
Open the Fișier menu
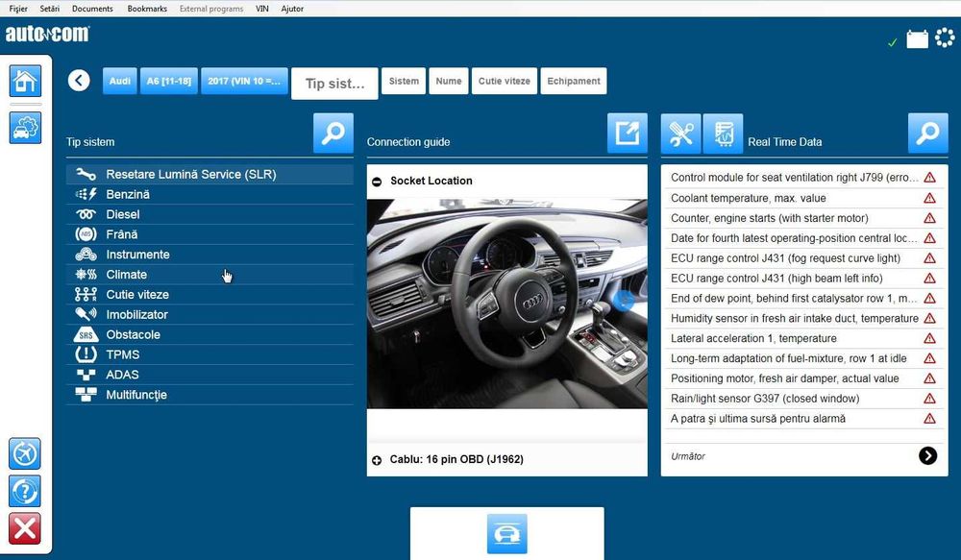tap(18, 9)
